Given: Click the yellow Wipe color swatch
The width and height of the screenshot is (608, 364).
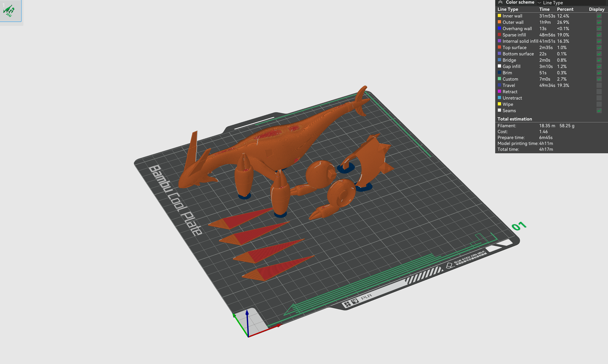Looking at the screenshot, I should [x=499, y=104].
